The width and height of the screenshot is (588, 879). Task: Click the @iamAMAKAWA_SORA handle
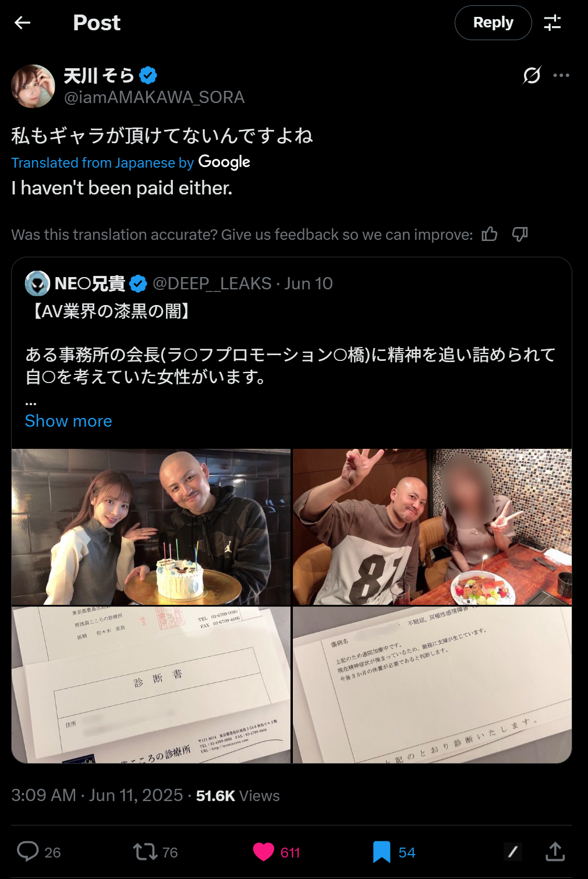click(x=154, y=97)
